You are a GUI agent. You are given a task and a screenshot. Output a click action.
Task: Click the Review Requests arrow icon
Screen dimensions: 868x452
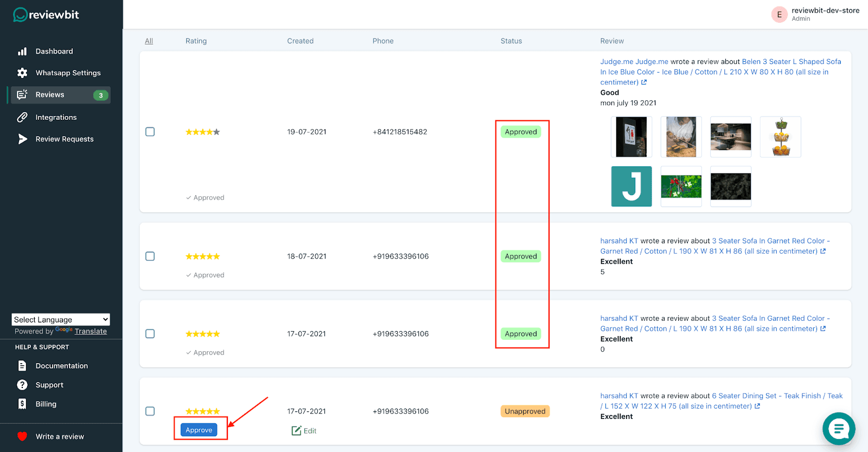pyautogui.click(x=22, y=139)
